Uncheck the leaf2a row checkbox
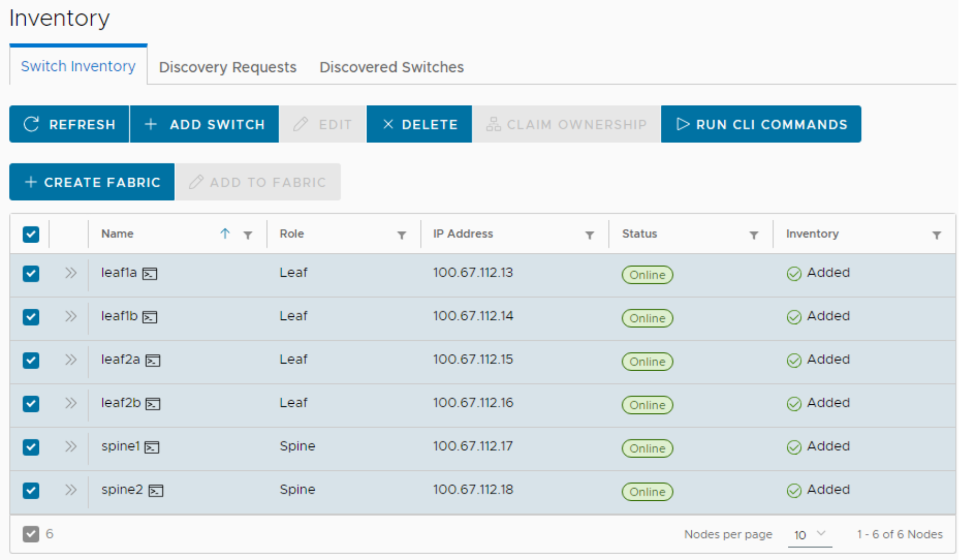 pyautogui.click(x=31, y=361)
